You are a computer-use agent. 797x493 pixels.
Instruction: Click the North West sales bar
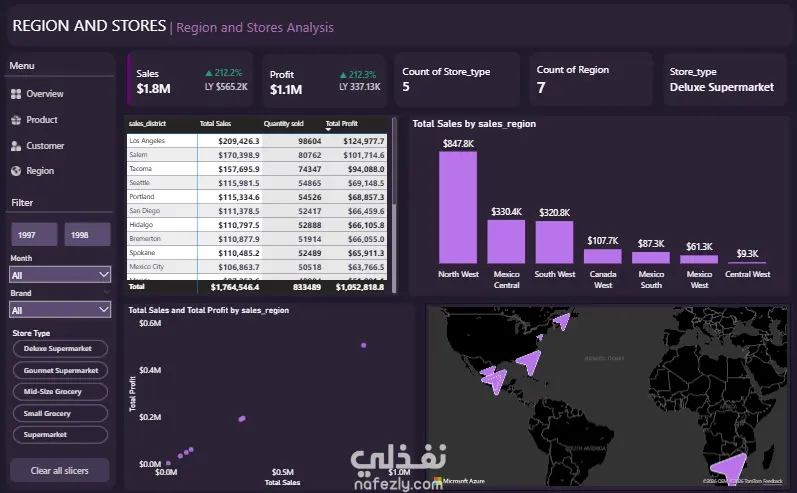(458, 207)
